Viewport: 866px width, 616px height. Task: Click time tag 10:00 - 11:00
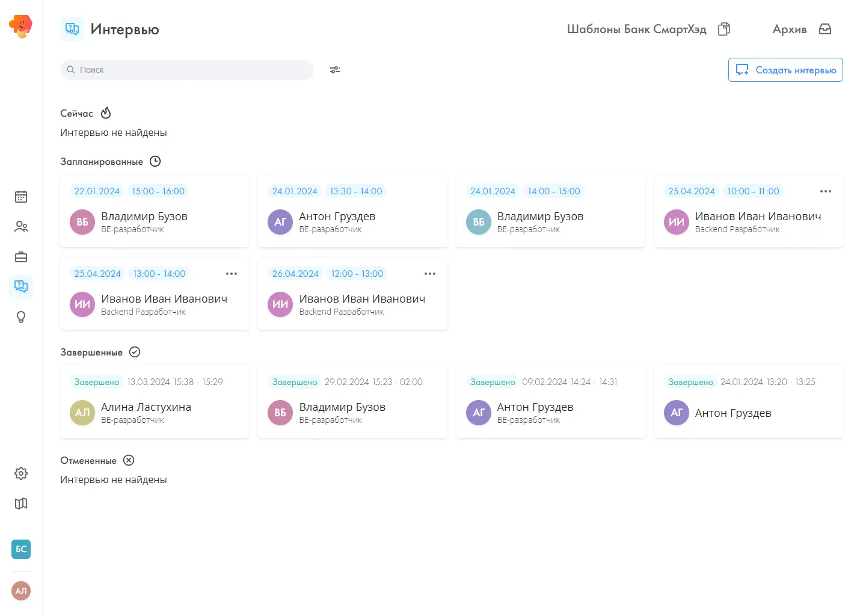[x=753, y=191]
